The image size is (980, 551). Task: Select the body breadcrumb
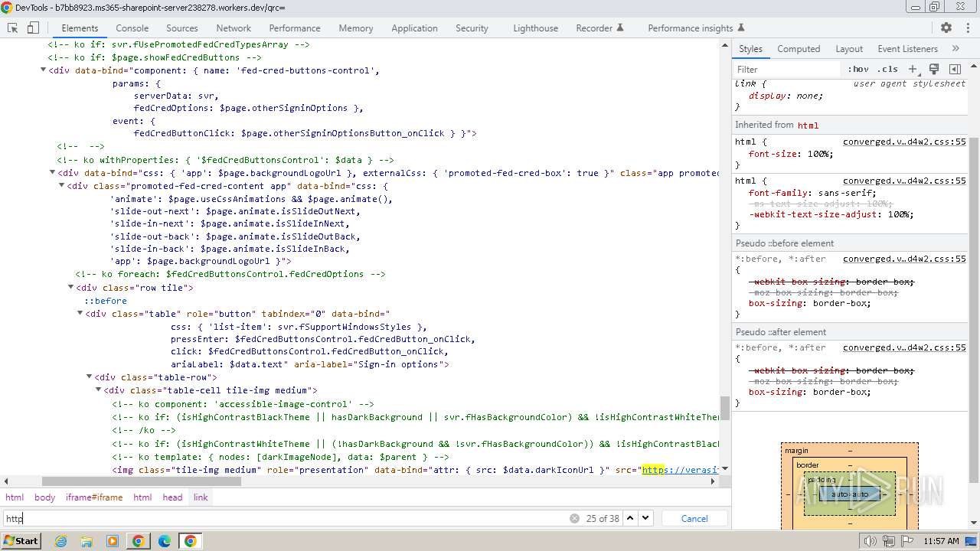click(x=45, y=497)
